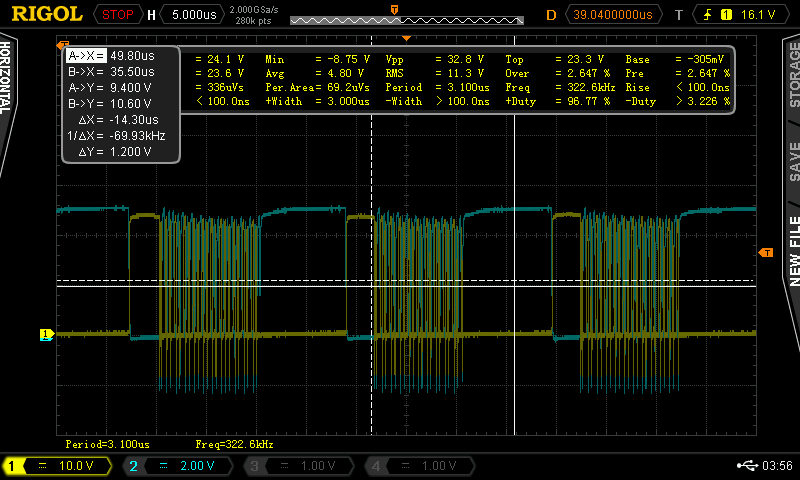Click the Pre = 2.647 % measurement
The width and height of the screenshot is (800, 480).
click(678, 73)
